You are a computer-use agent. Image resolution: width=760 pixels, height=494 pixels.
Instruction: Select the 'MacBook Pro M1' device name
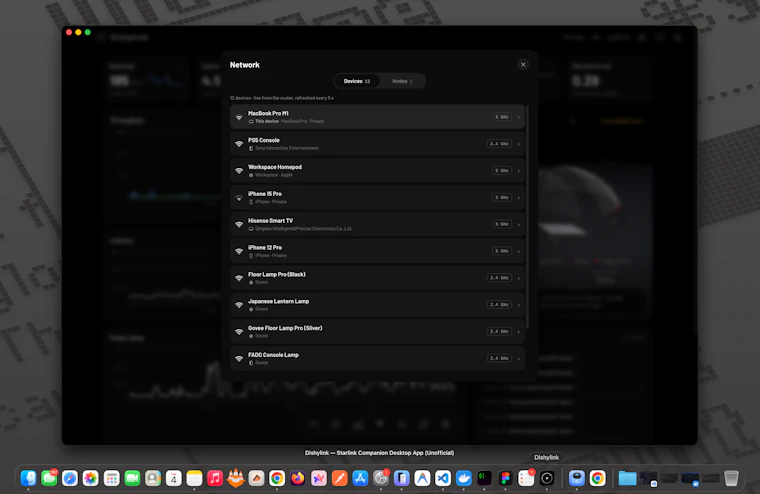click(268, 113)
